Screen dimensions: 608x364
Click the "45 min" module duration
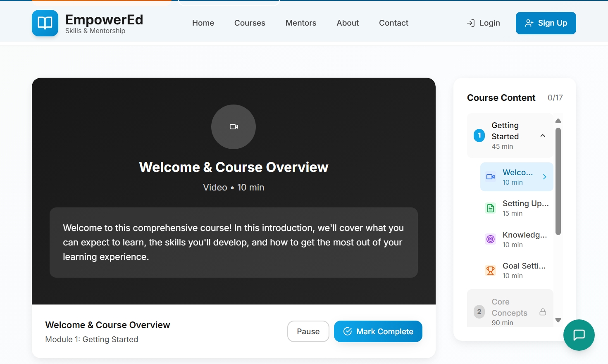[502, 147]
